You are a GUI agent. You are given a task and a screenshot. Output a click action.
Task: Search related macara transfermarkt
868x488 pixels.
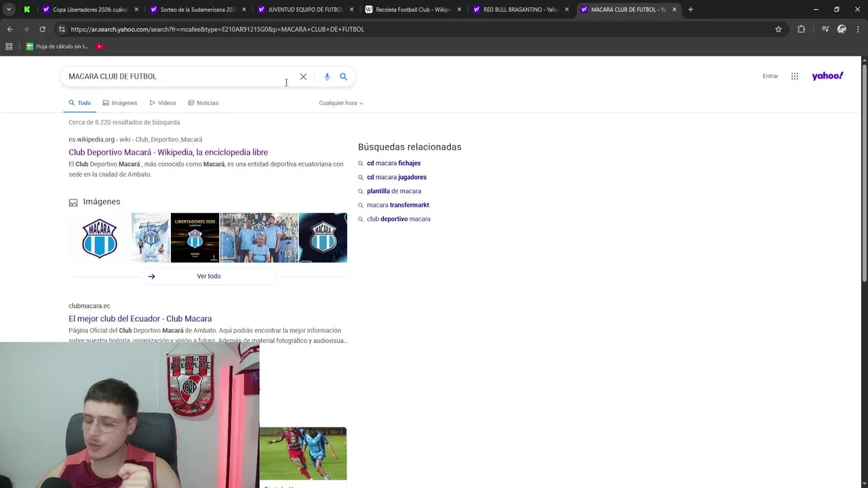point(398,205)
